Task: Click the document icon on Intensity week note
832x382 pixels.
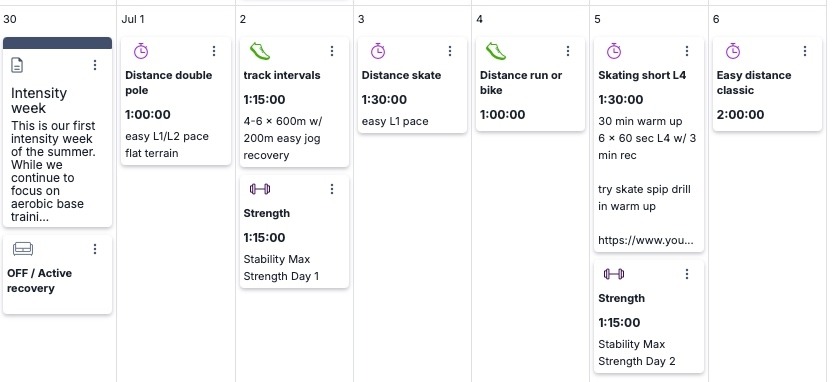Action: click(x=17, y=65)
